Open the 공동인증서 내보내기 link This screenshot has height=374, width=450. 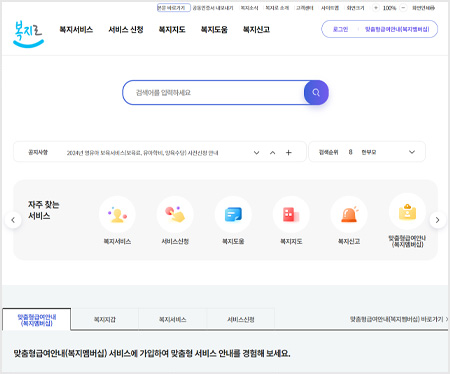pyautogui.click(x=213, y=8)
